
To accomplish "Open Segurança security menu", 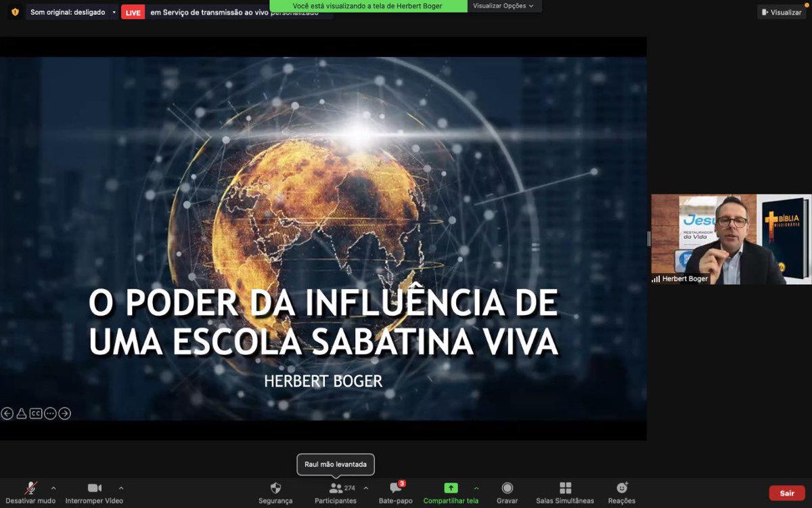I will coord(275,493).
